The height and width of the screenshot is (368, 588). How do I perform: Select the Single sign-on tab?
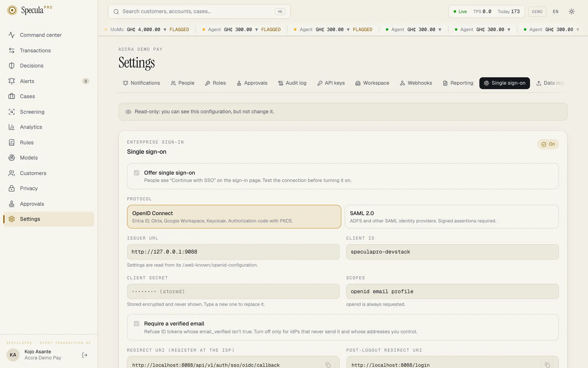[x=505, y=83]
